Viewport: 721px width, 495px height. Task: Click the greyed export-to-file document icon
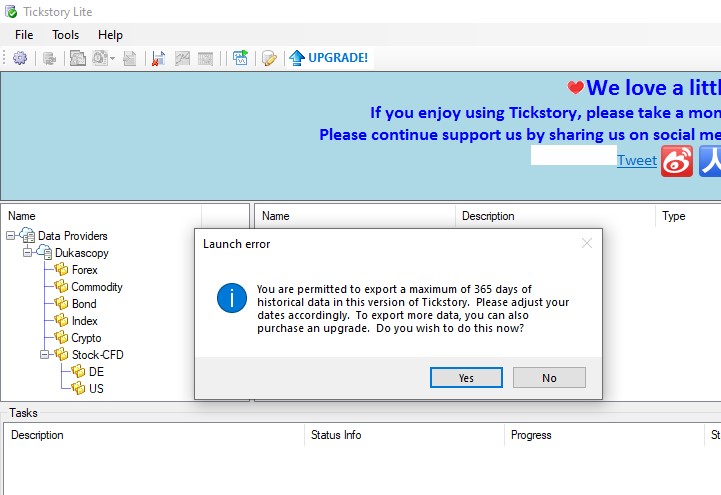[x=130, y=58]
